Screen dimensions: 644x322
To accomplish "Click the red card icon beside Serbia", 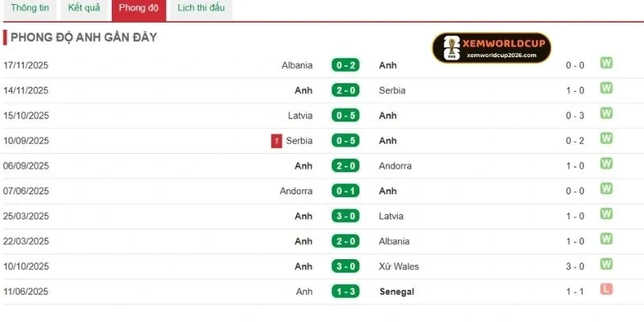I will pyautogui.click(x=277, y=141).
